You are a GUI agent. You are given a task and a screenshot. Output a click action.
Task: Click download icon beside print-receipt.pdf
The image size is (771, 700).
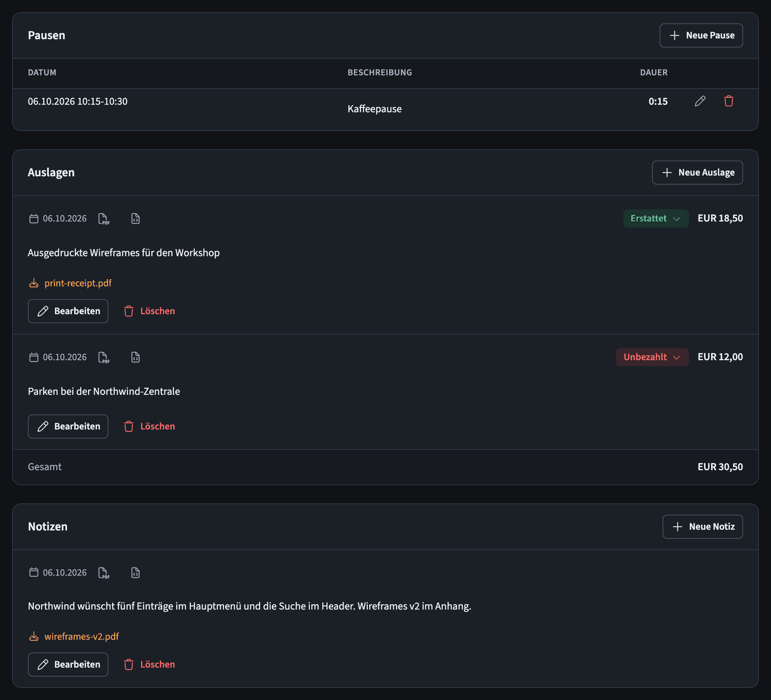[x=34, y=283]
